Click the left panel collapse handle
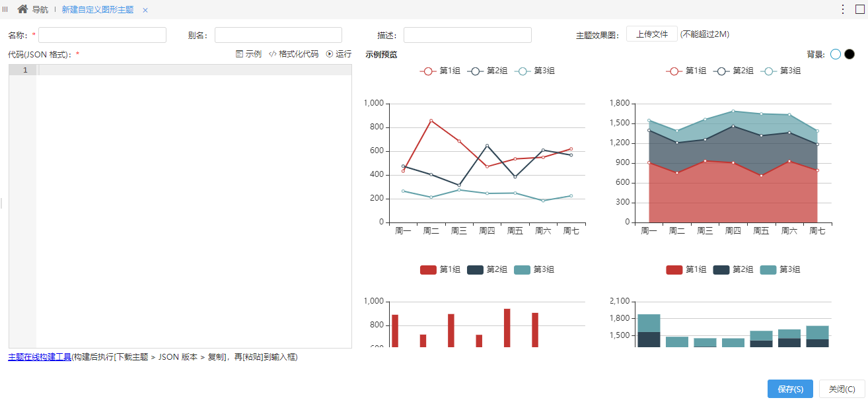868x402 pixels. coord(1,203)
